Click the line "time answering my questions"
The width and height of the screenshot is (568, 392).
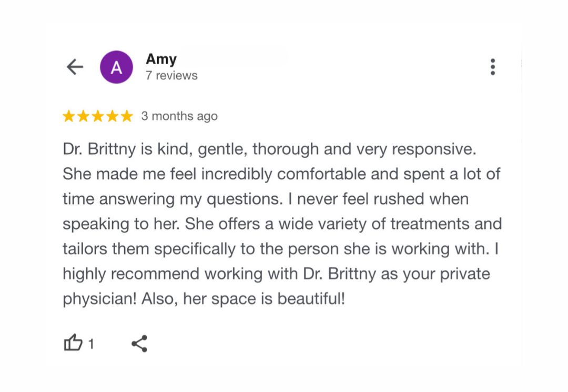click(266, 199)
